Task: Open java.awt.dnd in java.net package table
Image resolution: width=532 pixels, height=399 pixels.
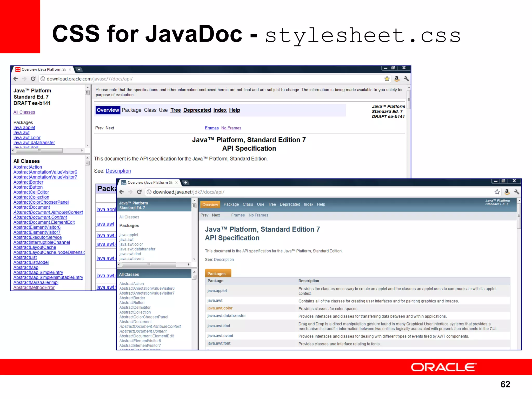Action: (x=219, y=326)
